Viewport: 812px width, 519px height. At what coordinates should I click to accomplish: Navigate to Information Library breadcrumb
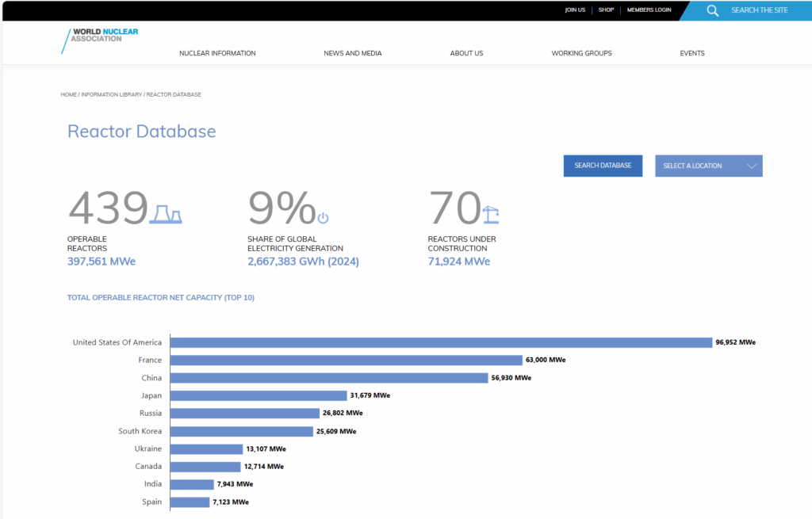pyautogui.click(x=111, y=94)
